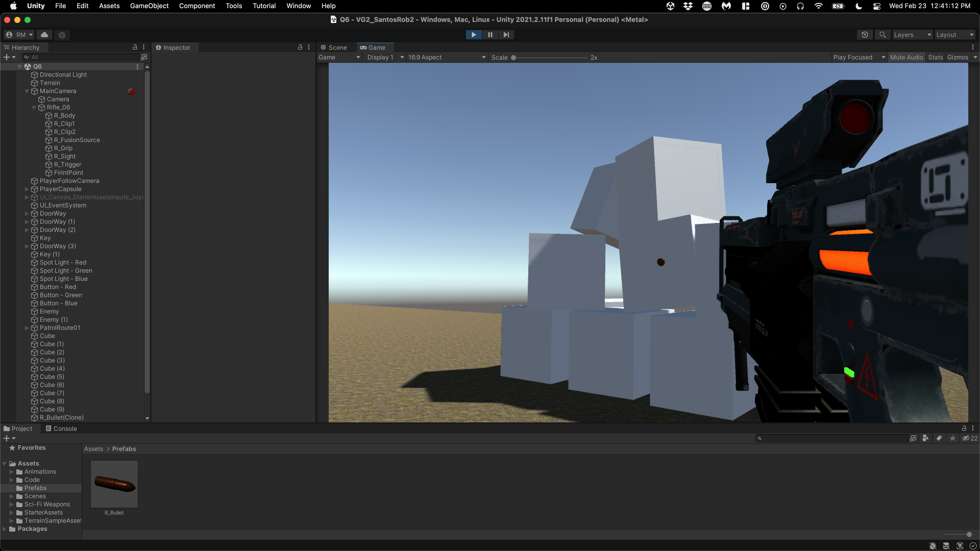
Task: Toggle Mute Audio in Game view
Action: point(906,57)
